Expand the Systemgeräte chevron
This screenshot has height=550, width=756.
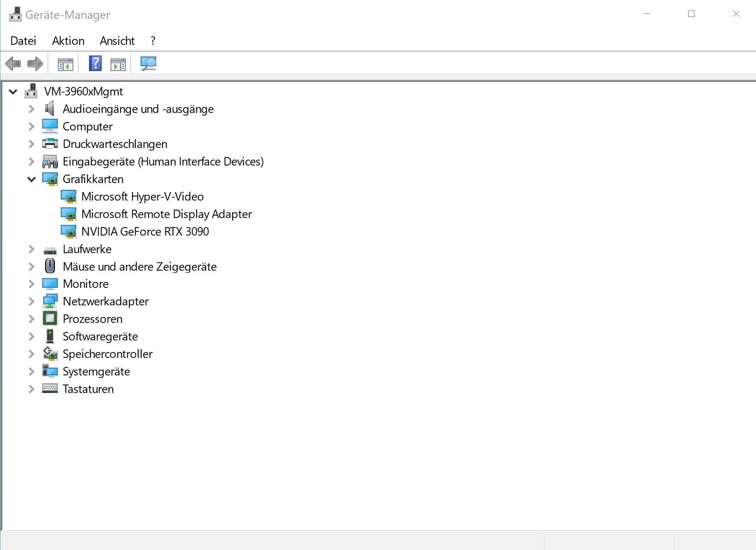point(31,372)
